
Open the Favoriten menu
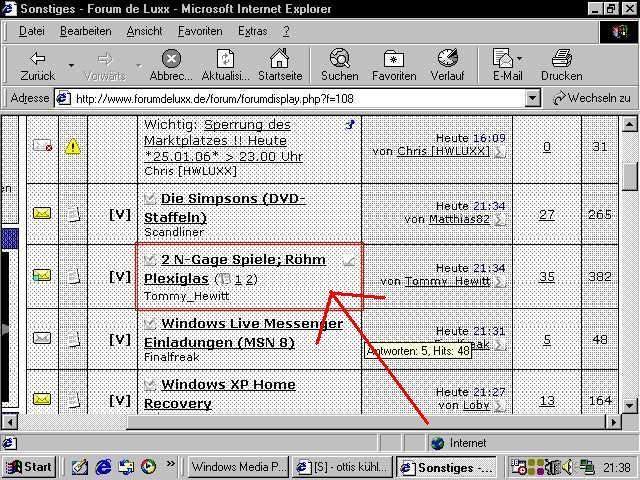click(200, 31)
